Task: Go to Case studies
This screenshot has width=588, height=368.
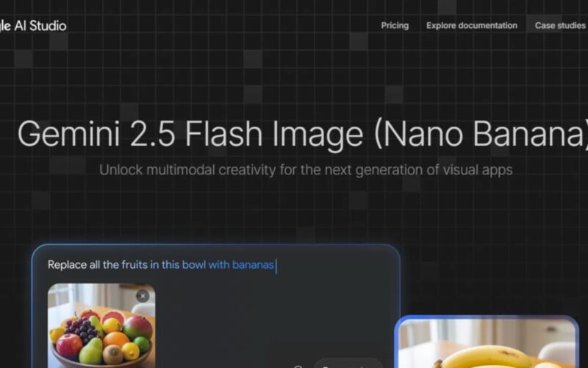Action: [560, 26]
